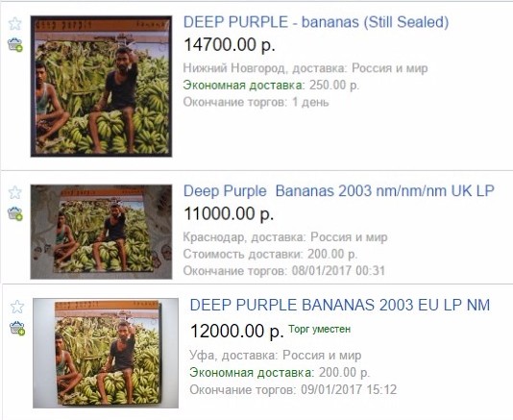Click 'Окончание торгов: 1 день' text
Viewport: 513px width, 420px height.
256,103
